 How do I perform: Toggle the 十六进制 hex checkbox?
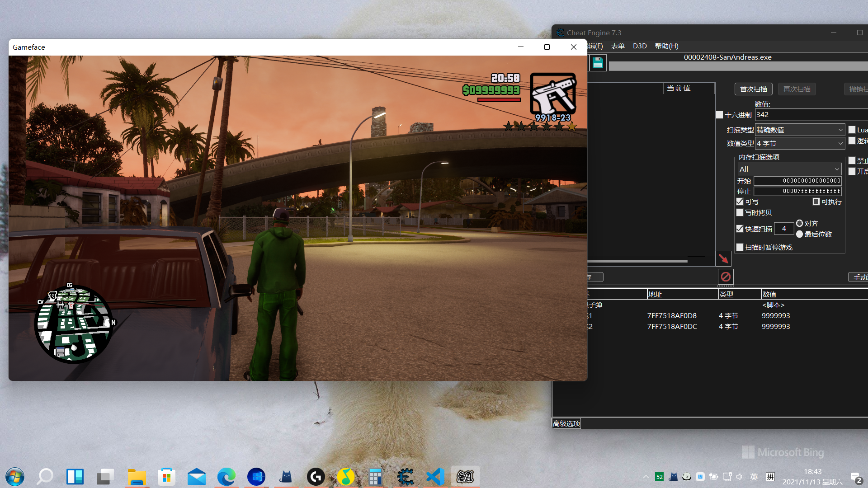pos(720,115)
